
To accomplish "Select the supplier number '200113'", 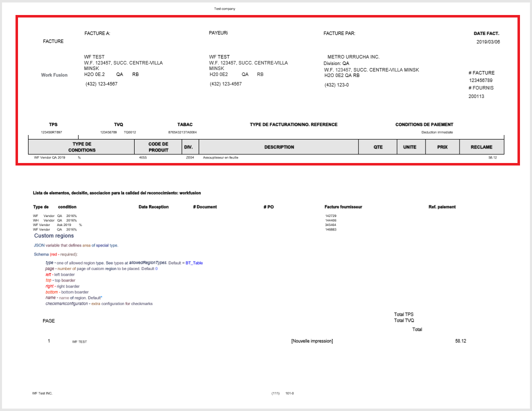I will point(476,96).
